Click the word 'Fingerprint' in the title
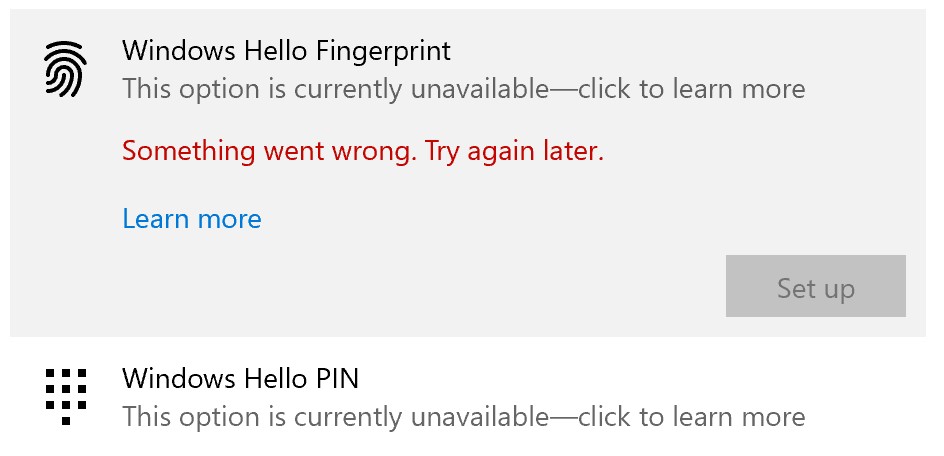 pos(383,51)
